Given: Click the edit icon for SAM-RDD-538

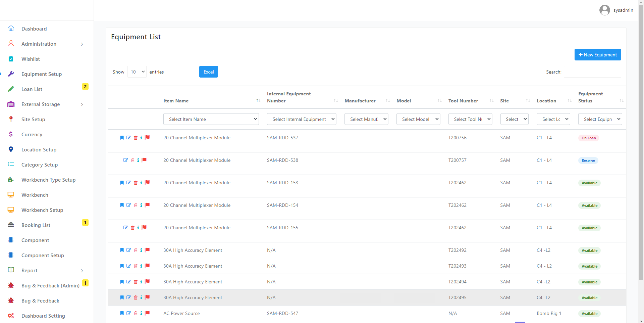Looking at the screenshot, I should [x=125, y=160].
